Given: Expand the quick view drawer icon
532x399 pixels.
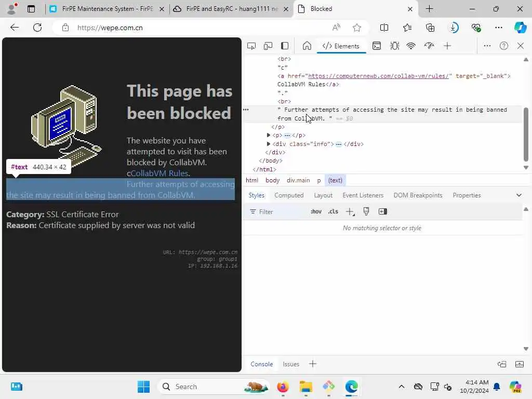Looking at the screenshot, I should click(520, 364).
